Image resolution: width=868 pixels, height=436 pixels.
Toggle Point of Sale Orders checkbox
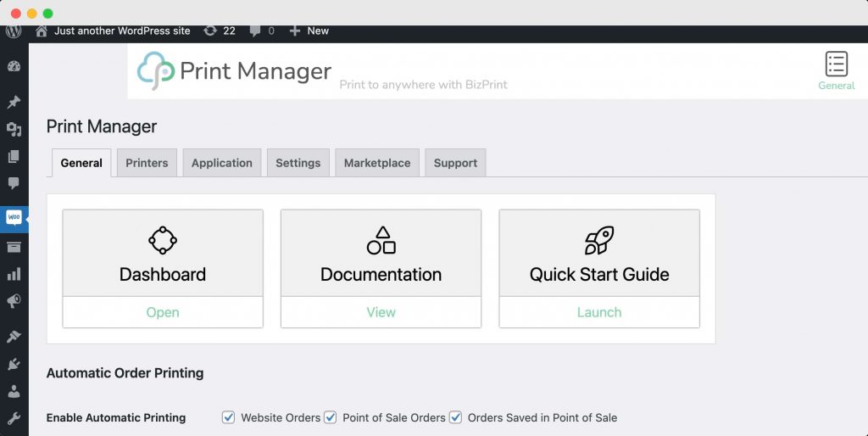click(x=330, y=417)
